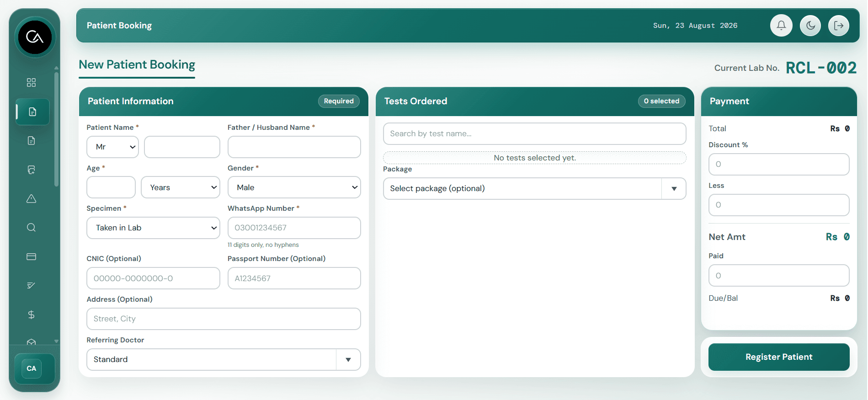Viewport: 868px width, 400px height.
Task: Toggle dark mode moon icon
Action: point(810,26)
